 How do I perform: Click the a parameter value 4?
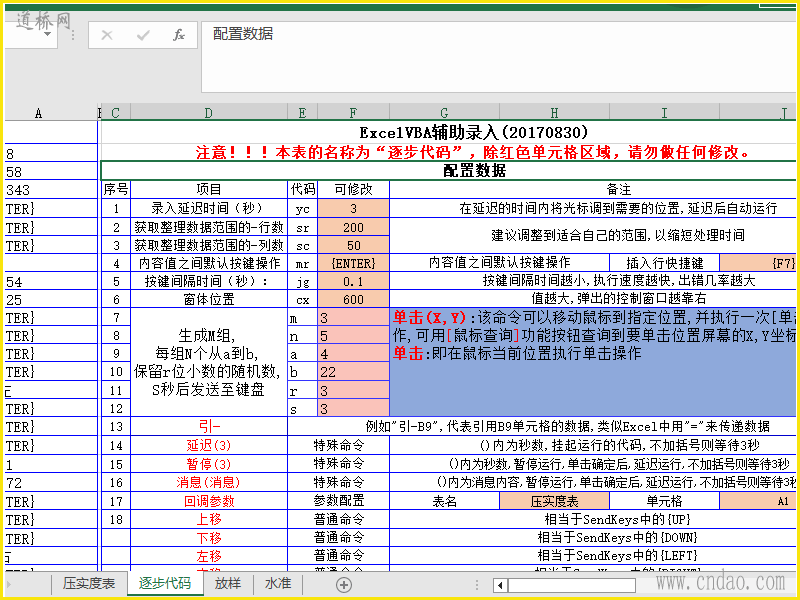(x=354, y=354)
